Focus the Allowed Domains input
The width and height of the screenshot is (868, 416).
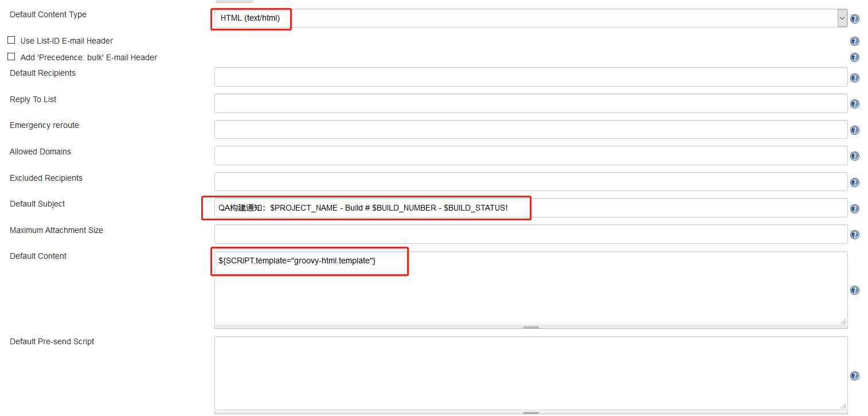[x=531, y=155]
